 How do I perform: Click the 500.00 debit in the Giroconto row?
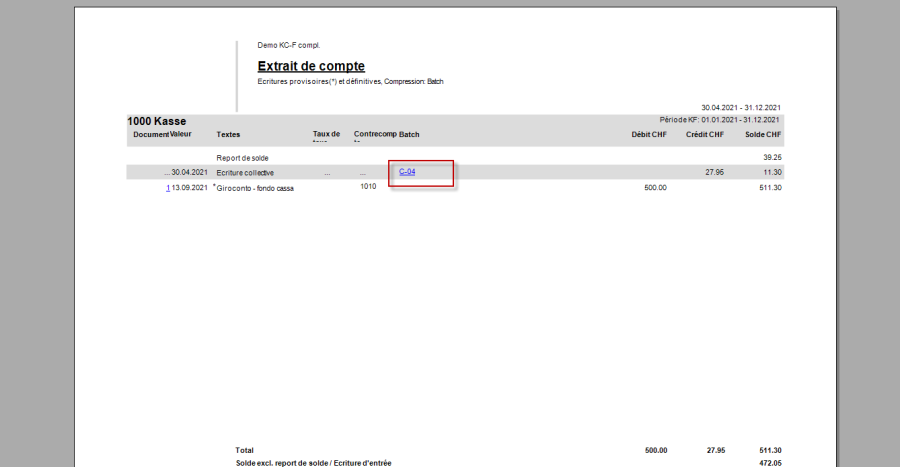point(655,188)
